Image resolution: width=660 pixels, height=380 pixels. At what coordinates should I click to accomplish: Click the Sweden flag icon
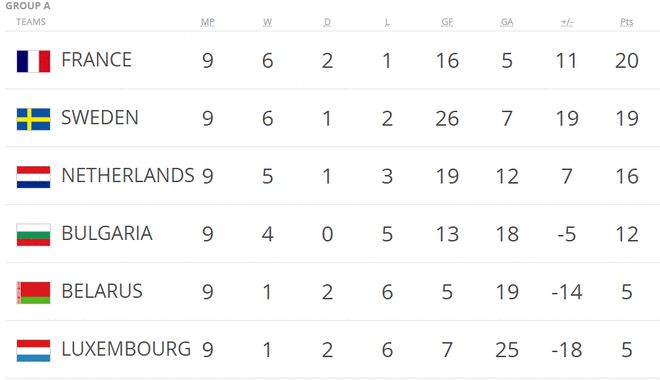pyautogui.click(x=33, y=119)
